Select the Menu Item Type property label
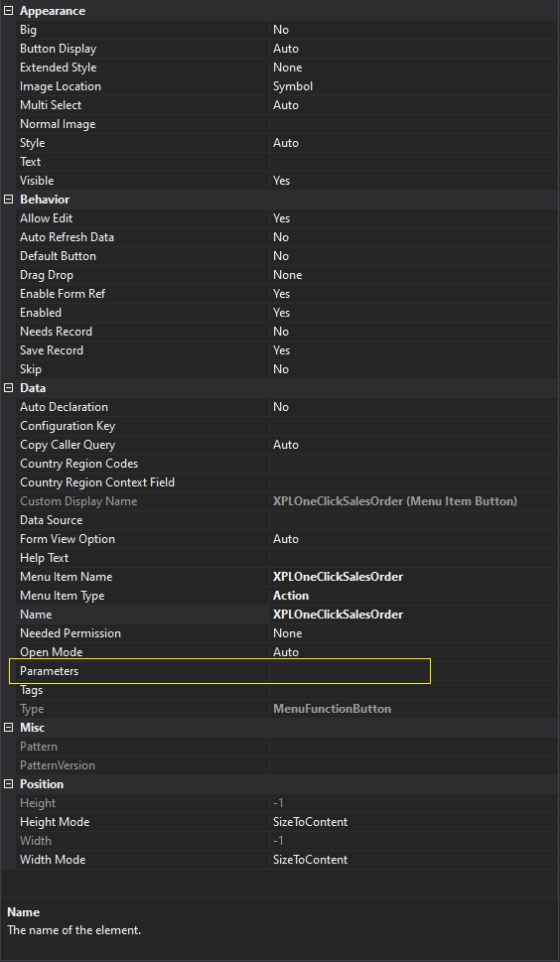 63,596
